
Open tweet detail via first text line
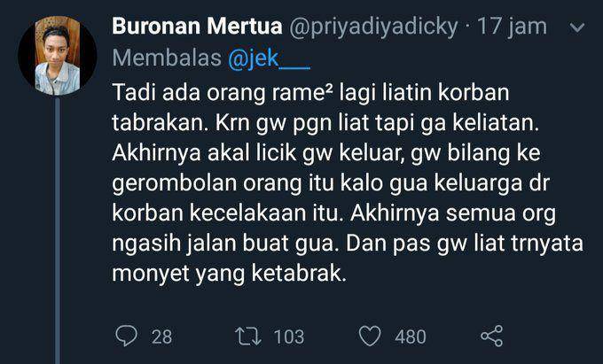pos(310,92)
